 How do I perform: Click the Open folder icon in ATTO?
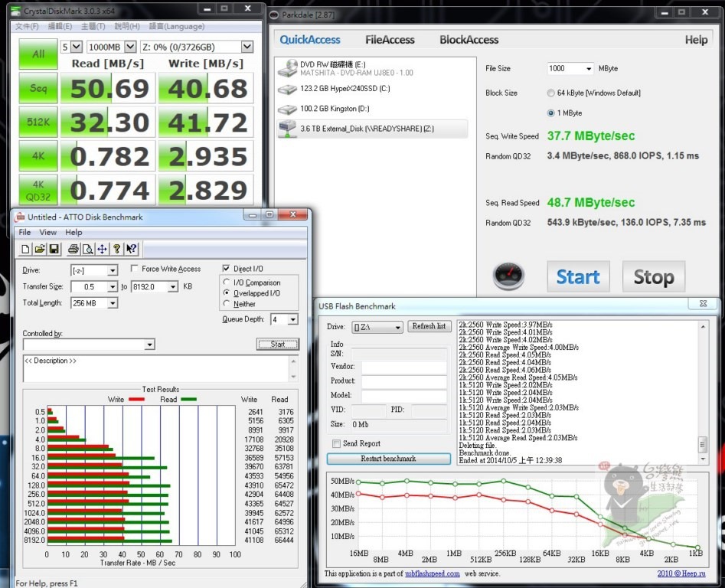(39, 249)
